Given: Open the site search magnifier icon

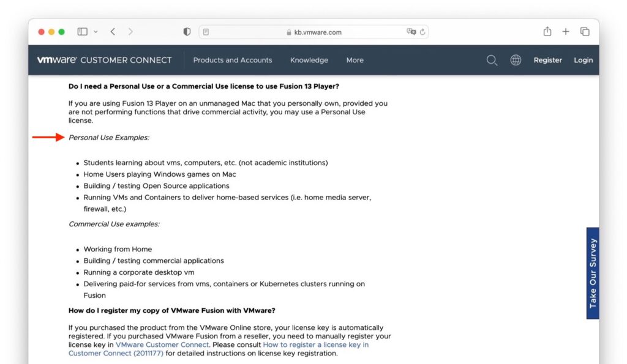Looking at the screenshot, I should pos(492,61).
